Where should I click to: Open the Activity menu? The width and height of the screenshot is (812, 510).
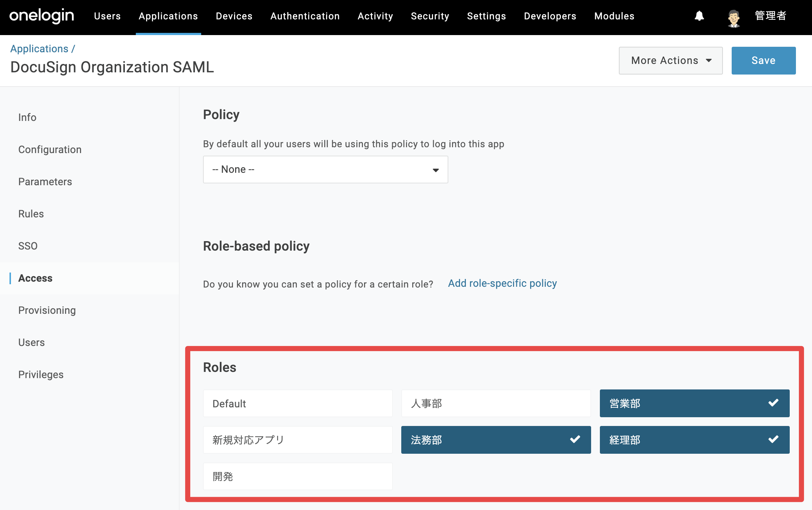point(375,16)
